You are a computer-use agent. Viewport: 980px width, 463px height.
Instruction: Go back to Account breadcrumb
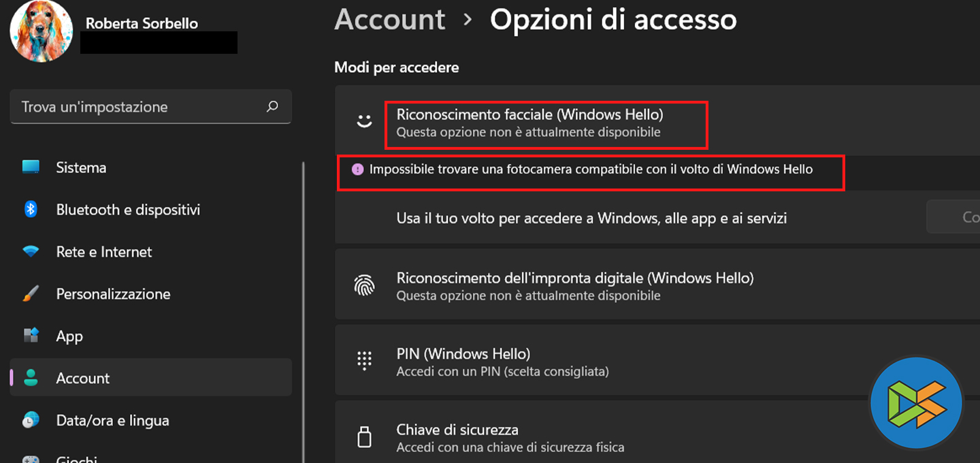tap(390, 19)
